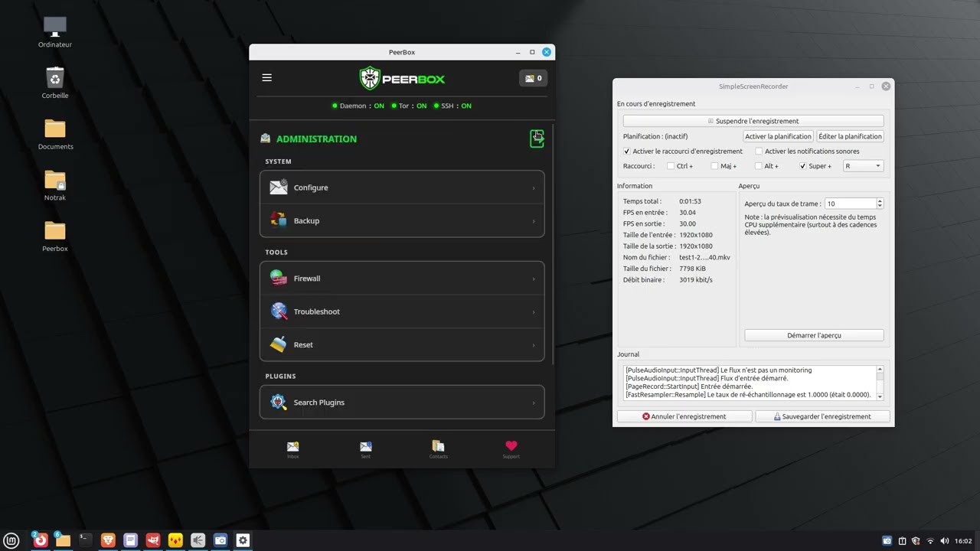Click the PeerBox shield logo
980x551 pixels.
(370, 78)
